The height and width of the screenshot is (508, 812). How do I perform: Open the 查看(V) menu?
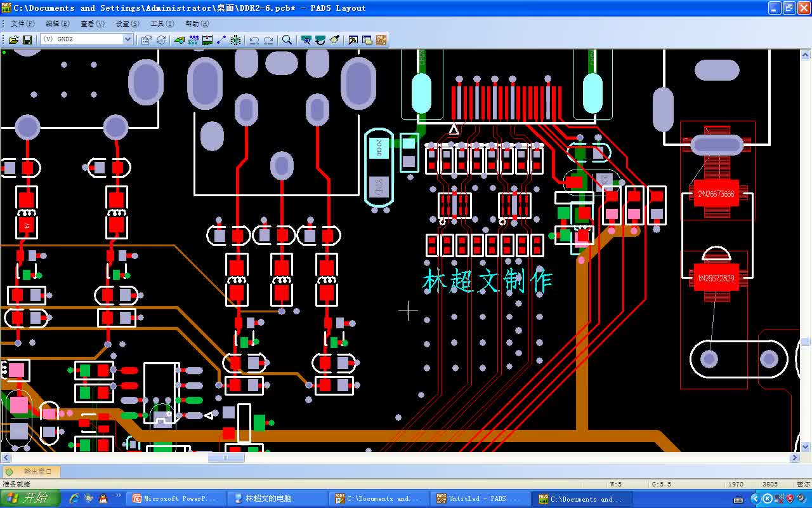coord(93,23)
